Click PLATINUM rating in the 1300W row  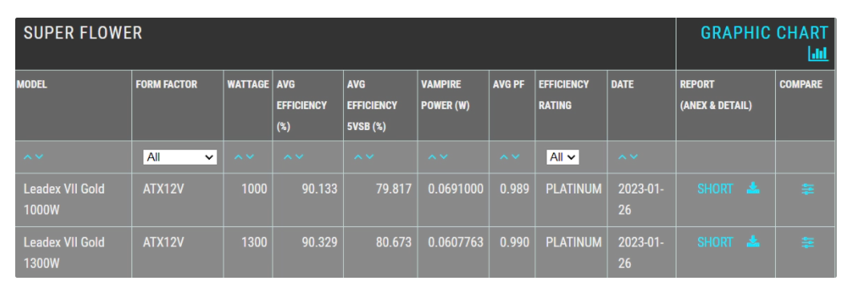pyautogui.click(x=574, y=242)
